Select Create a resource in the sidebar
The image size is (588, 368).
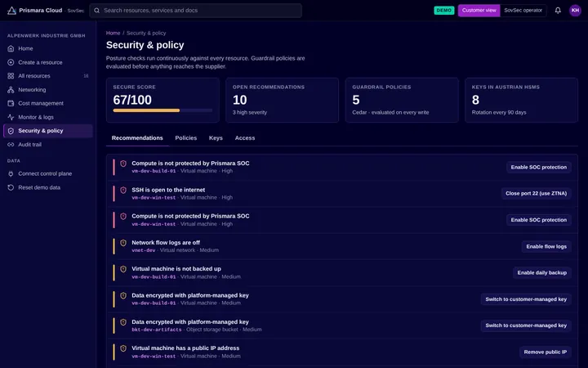tap(48, 62)
